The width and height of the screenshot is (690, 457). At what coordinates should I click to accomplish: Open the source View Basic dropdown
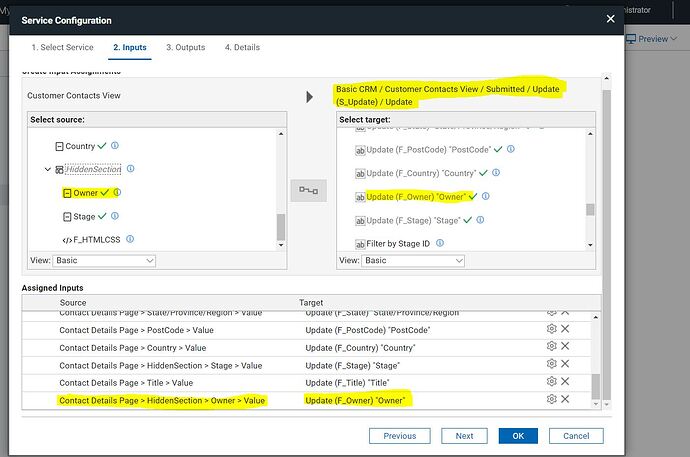(104, 260)
